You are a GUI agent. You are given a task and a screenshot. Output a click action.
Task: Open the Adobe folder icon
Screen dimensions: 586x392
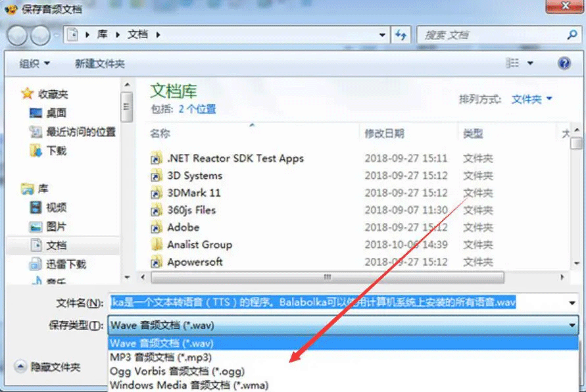pyautogui.click(x=156, y=228)
